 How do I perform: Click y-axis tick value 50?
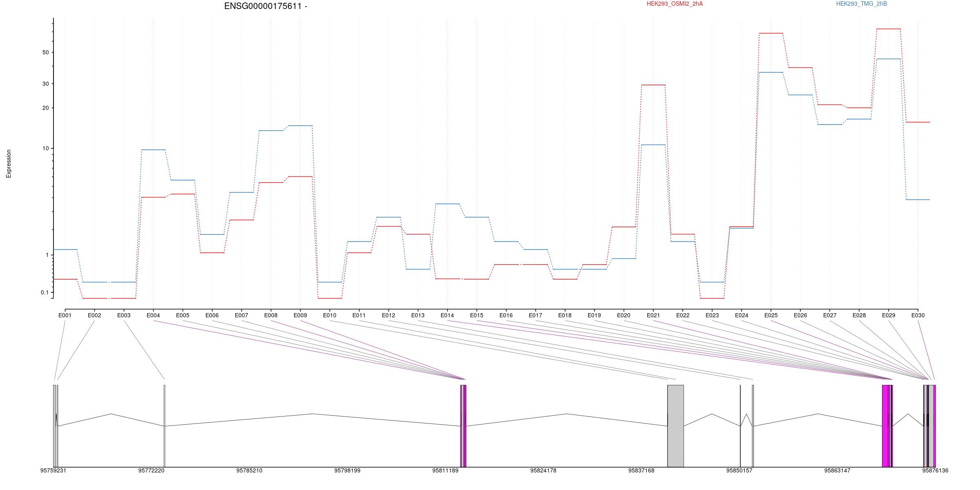(x=45, y=52)
